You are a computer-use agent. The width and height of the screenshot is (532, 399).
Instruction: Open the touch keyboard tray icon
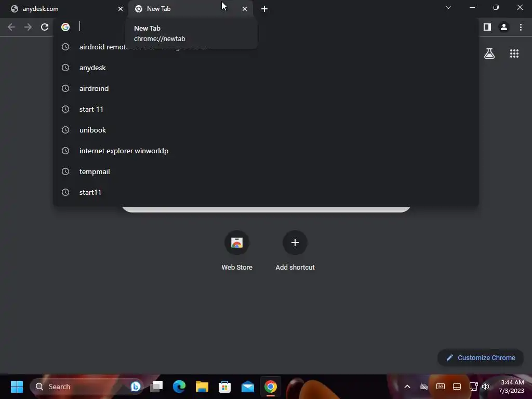[x=441, y=387]
